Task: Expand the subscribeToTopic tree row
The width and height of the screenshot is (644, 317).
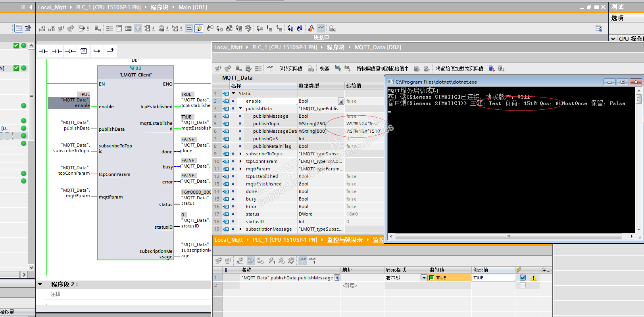Action: point(240,154)
